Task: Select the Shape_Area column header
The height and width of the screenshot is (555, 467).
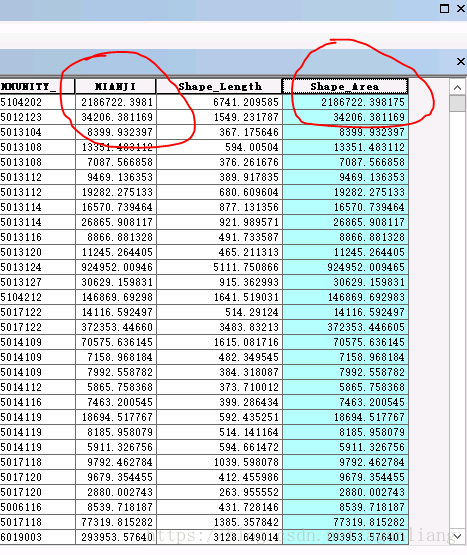Action: [345, 86]
